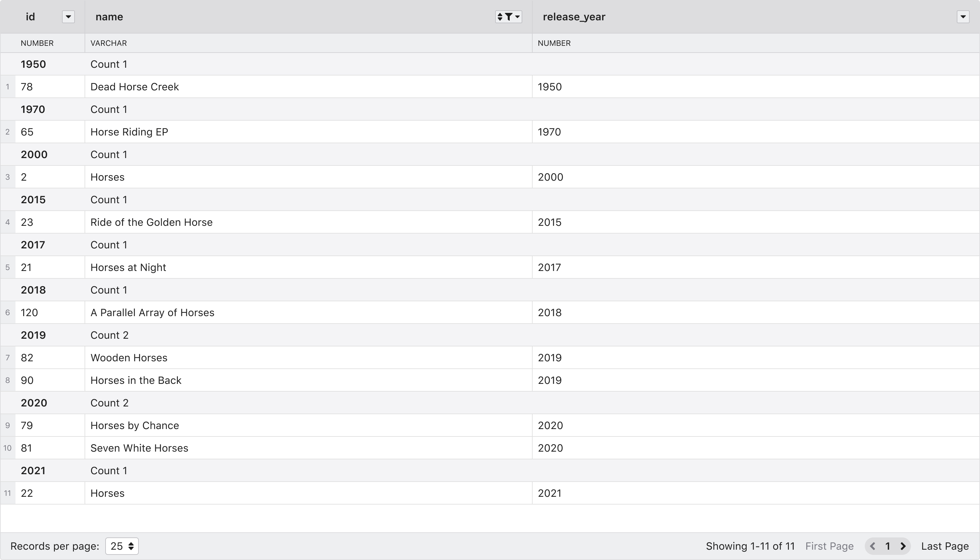Click id cell with value 120
This screenshot has width=980, height=560.
(x=29, y=313)
